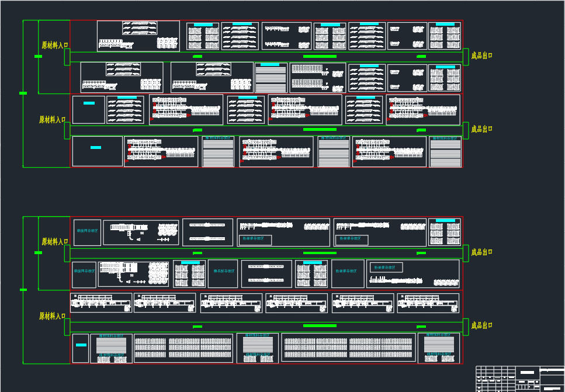Click the drawing title block table

520,379
